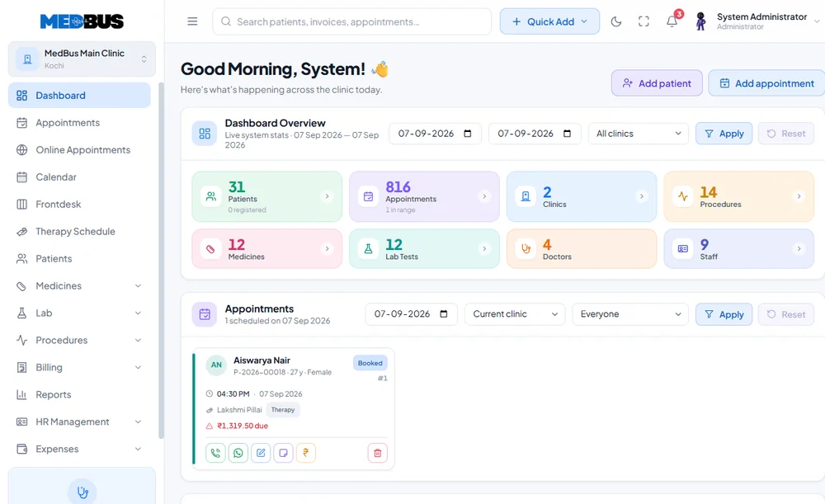Click the call icon on Aiswarya Nair's card
Image resolution: width=825 pixels, height=504 pixels.
(215, 453)
